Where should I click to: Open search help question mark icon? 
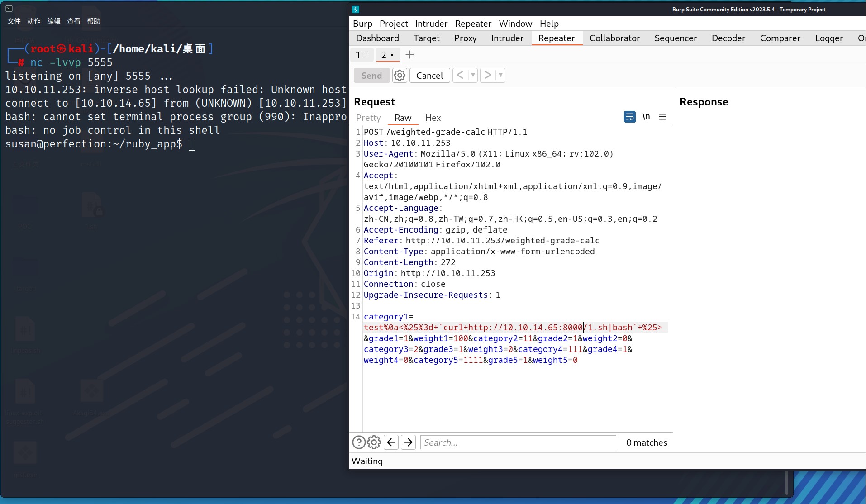coord(358,442)
